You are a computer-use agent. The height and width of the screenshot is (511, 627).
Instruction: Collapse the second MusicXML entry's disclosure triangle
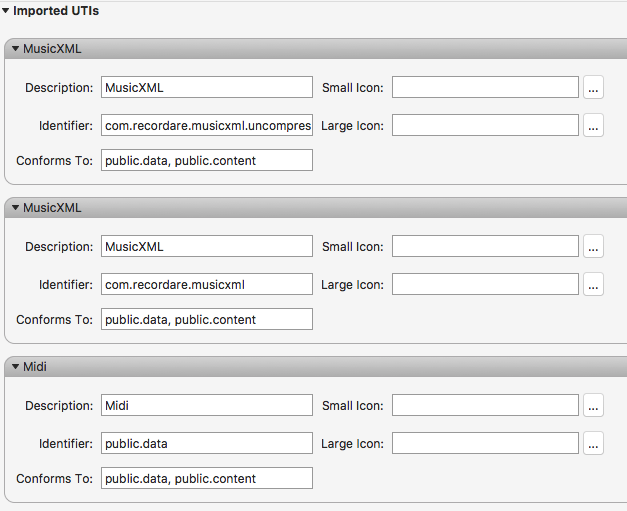16,208
